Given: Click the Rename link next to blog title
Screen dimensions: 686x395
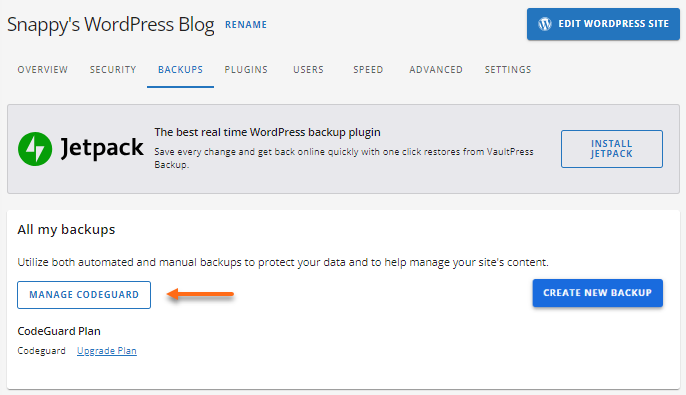Looking at the screenshot, I should point(246,24).
